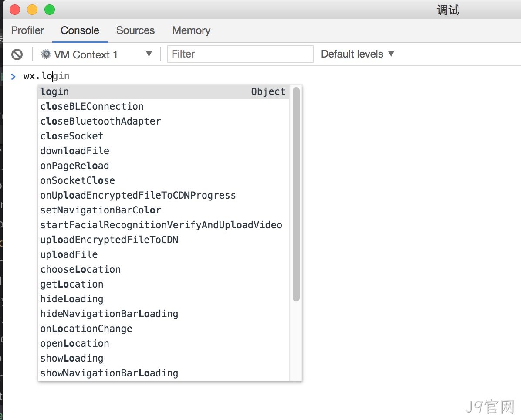Pick the uploadEncryptedFileToCDN suggestion

click(163, 240)
